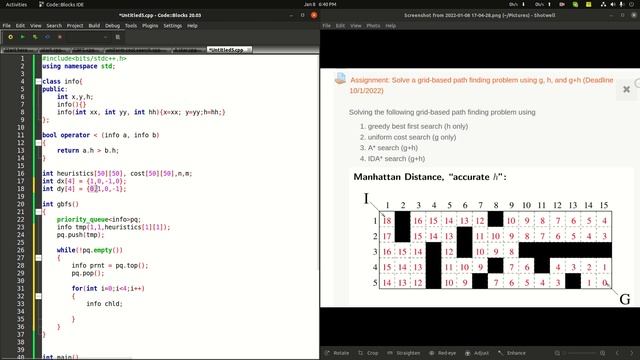The image size is (640, 360).
Task: Click Enhance in Shotwell toolbar
Action: pos(512,353)
